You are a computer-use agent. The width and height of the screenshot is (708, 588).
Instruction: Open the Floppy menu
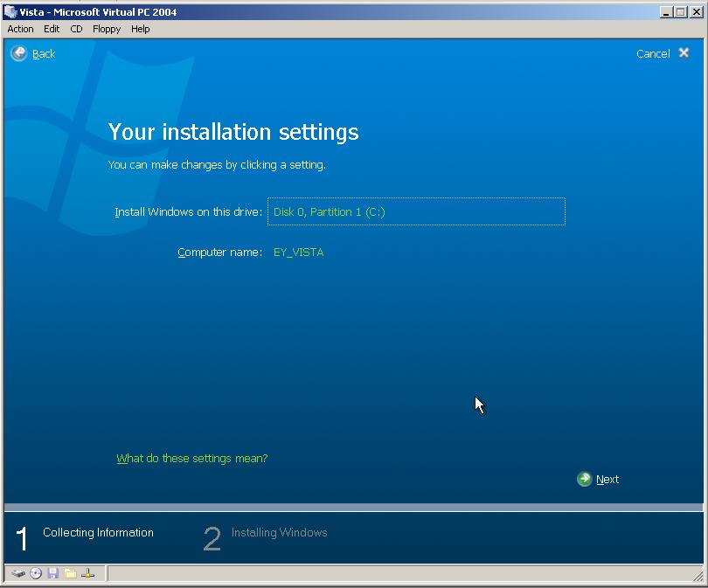[107, 29]
